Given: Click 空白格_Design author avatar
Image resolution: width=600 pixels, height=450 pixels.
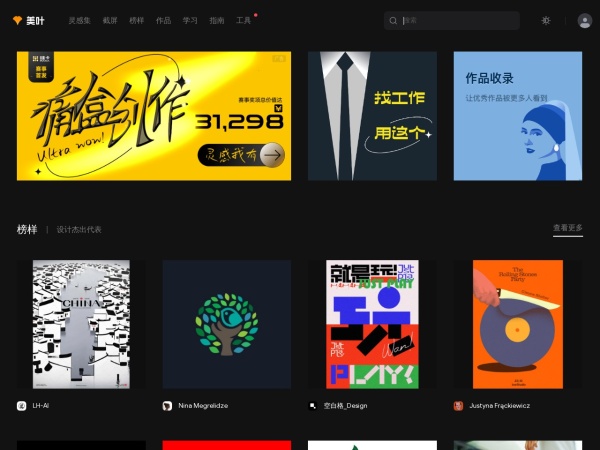Looking at the screenshot, I should [x=313, y=406].
